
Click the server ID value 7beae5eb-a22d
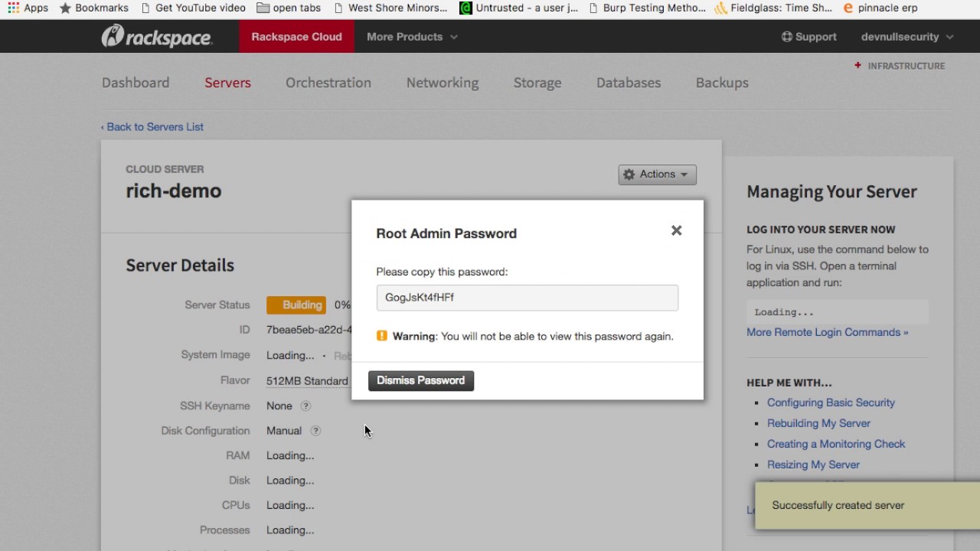pyautogui.click(x=309, y=330)
